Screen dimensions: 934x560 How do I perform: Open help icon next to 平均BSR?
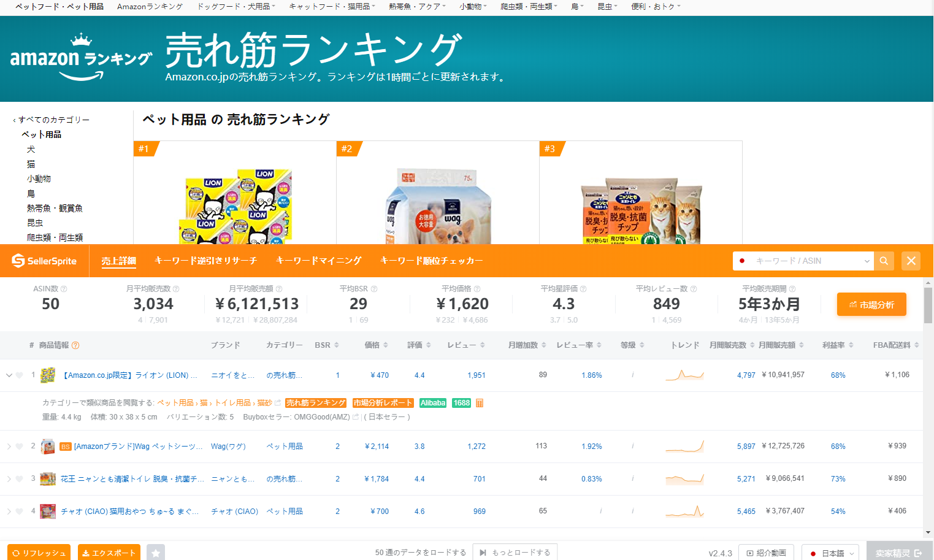point(374,289)
